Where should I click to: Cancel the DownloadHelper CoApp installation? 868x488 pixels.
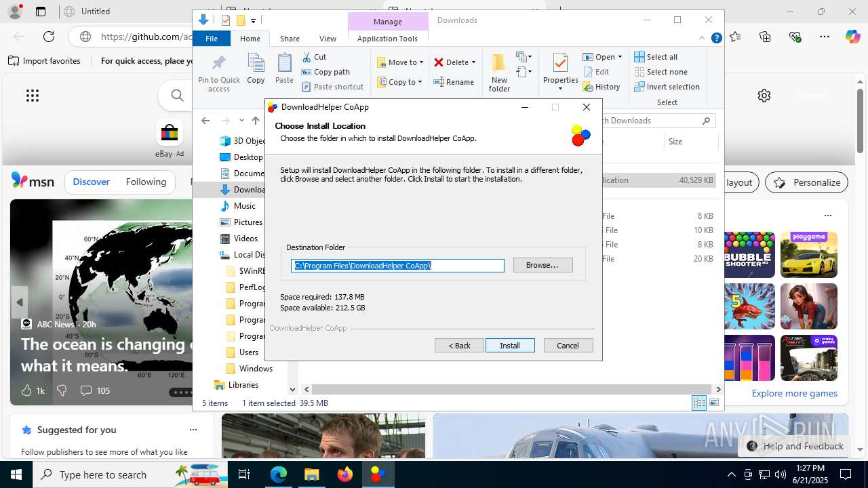pos(568,346)
